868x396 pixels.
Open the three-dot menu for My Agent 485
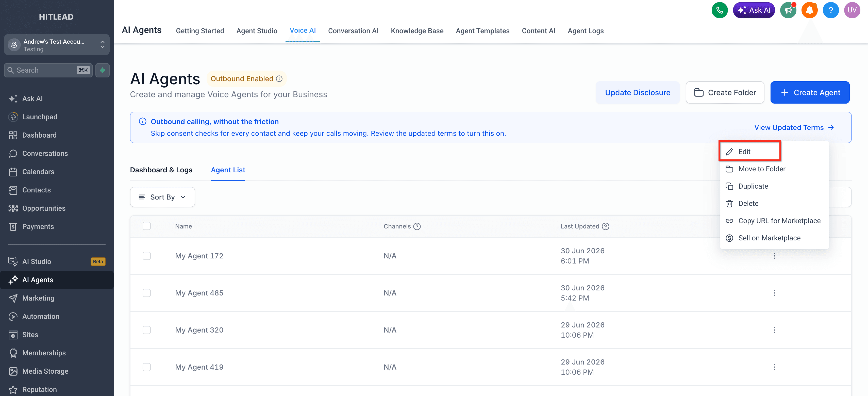coord(774,293)
